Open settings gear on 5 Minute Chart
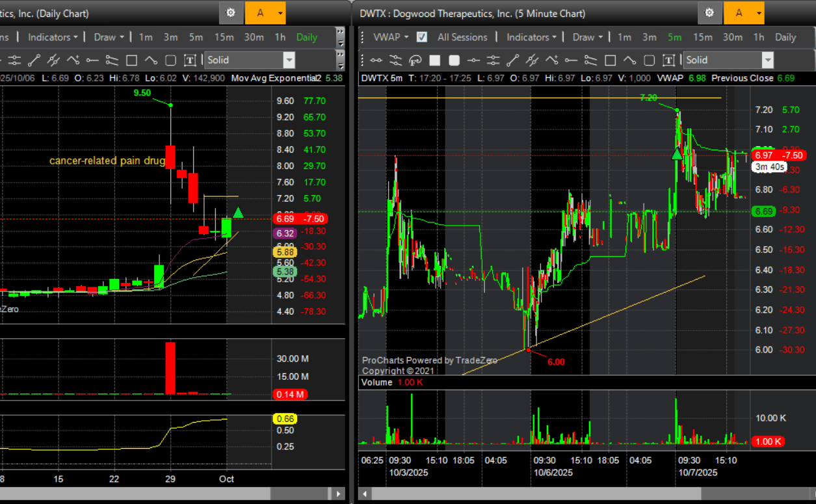 coord(709,13)
